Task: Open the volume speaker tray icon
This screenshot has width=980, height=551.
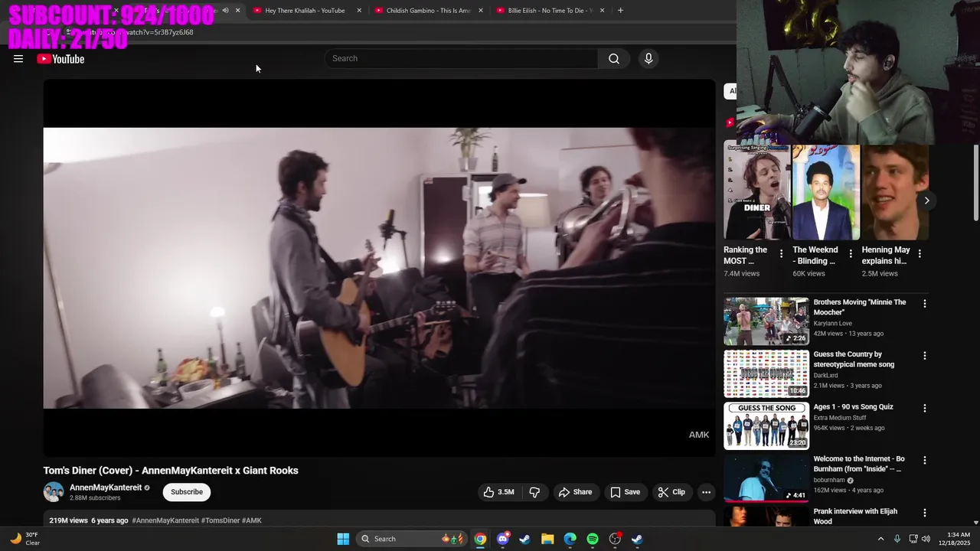Action: point(926,539)
